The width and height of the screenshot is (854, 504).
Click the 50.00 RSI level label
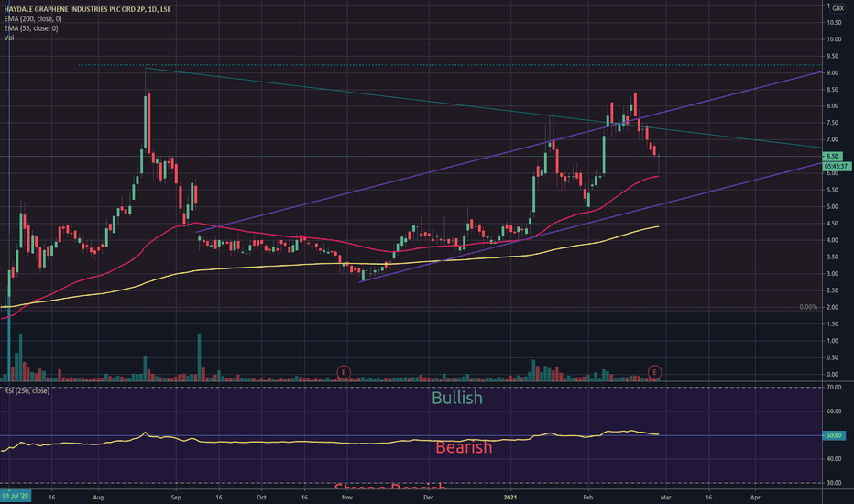click(834, 435)
